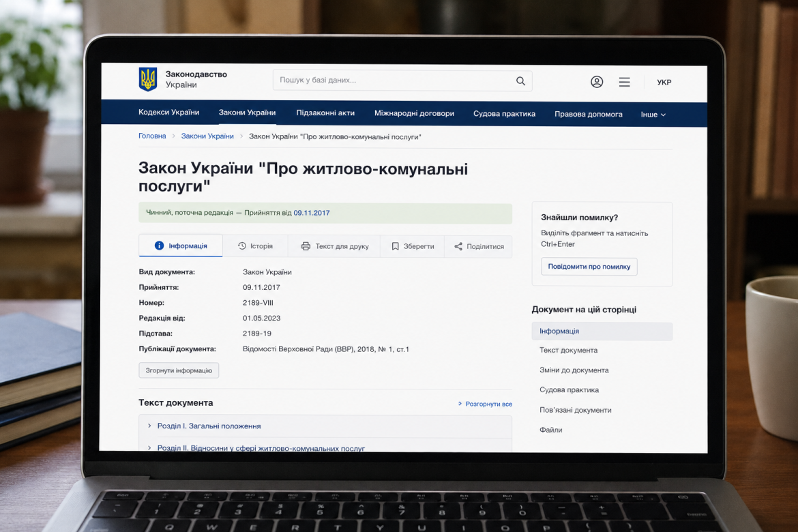Viewport: 798px width, 532px height.
Task: Click Повідомити про помилку button
Action: coord(589,266)
